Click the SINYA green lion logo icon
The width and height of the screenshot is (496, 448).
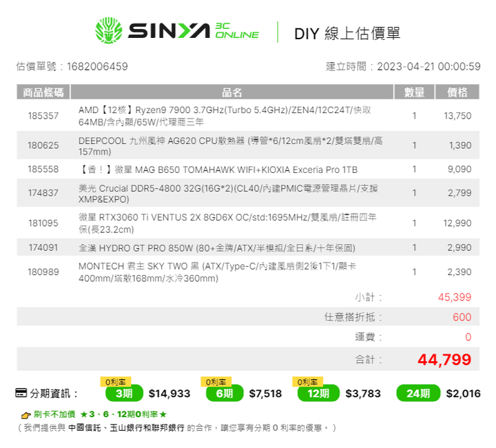pos(109,30)
